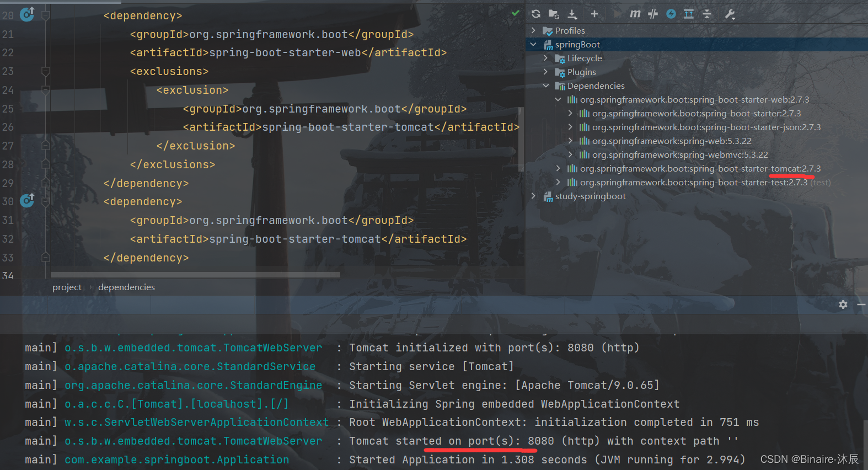Click 'dependencies' in the editor breadcrumb
Screen dimensions: 868x470
pos(126,287)
